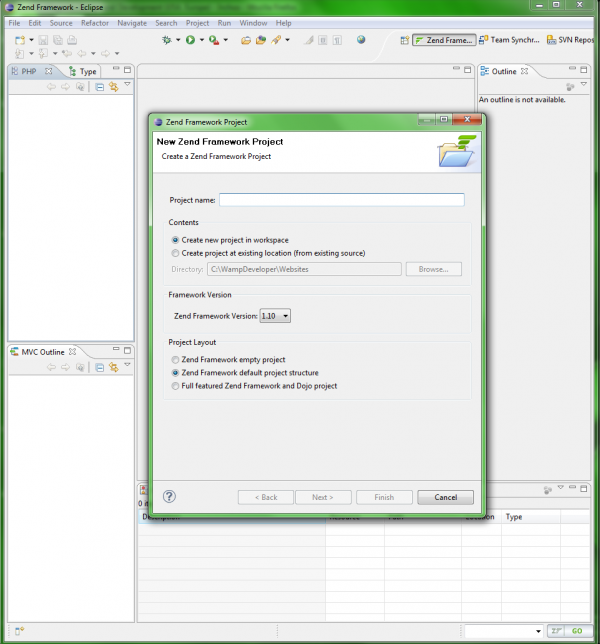Click the Open Perspective icon
600x644 pixels.
[x=405, y=40]
